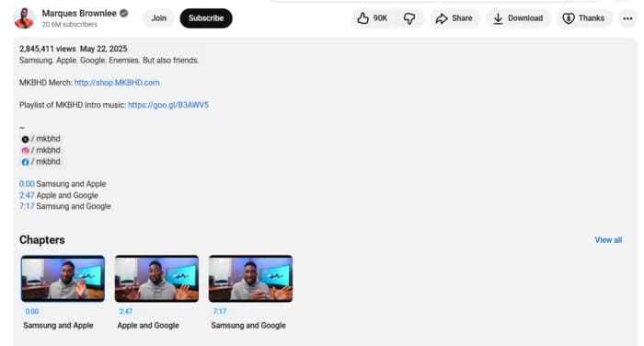Like the video with thumbs up
The height and width of the screenshot is (346, 644).
[x=372, y=18]
